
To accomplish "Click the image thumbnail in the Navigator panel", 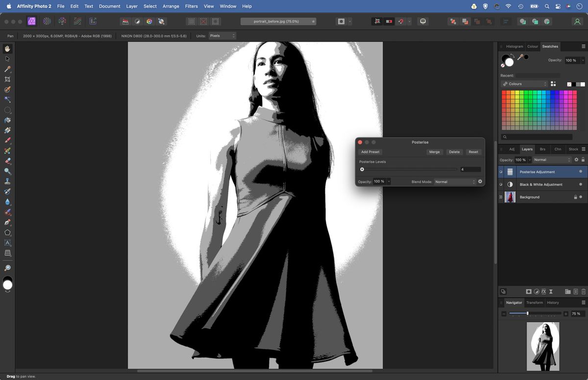I will click(x=543, y=345).
